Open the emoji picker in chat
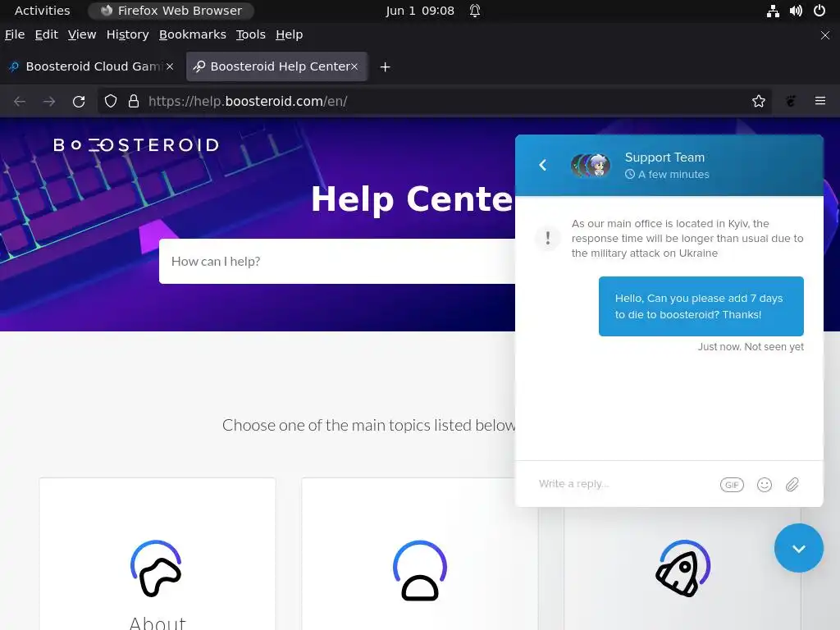Screen dimensions: 840x630 point(765,484)
